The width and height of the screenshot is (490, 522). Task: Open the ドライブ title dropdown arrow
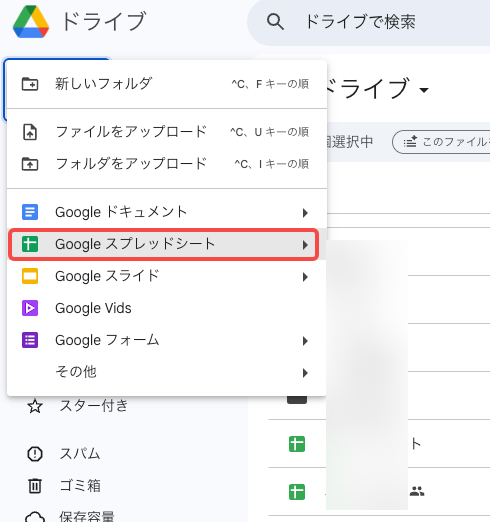tap(424, 90)
